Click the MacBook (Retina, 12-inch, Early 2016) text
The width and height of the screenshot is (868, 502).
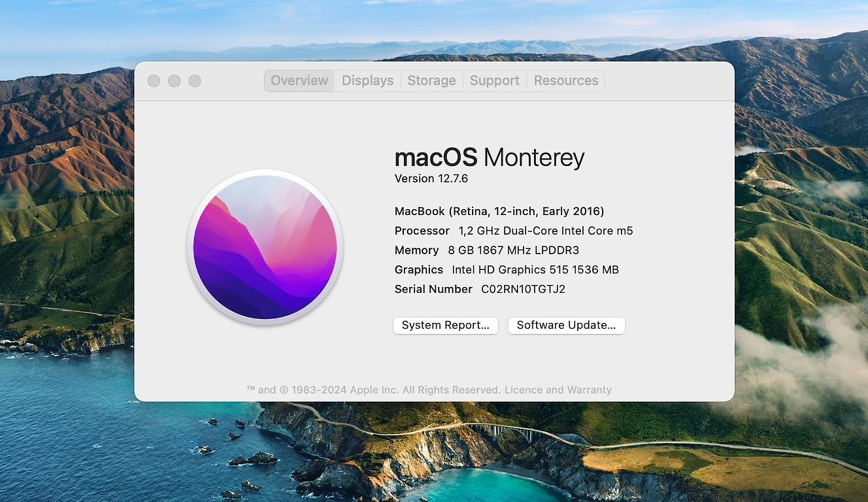[x=499, y=211]
